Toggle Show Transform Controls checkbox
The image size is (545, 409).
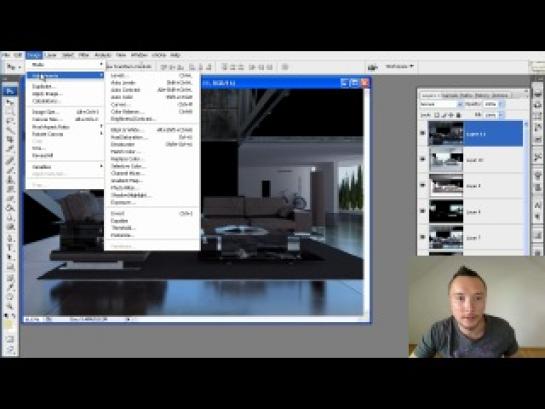[108, 66]
